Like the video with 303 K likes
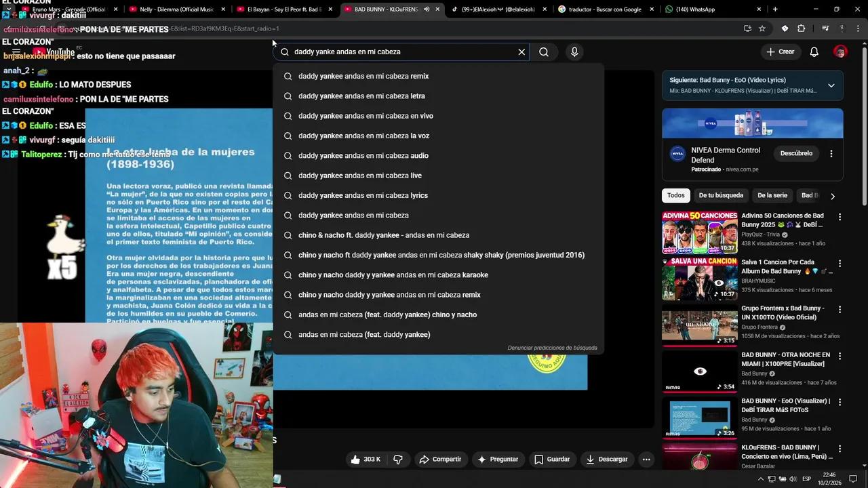The image size is (868, 488). point(365,459)
